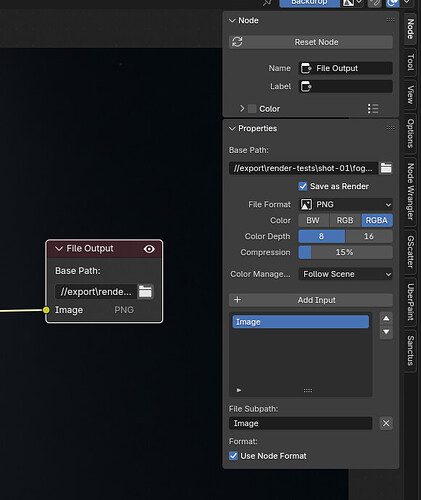This screenshot has height=500, width=421.
Task: Uncheck Use Node Format
Action: [x=233, y=456]
